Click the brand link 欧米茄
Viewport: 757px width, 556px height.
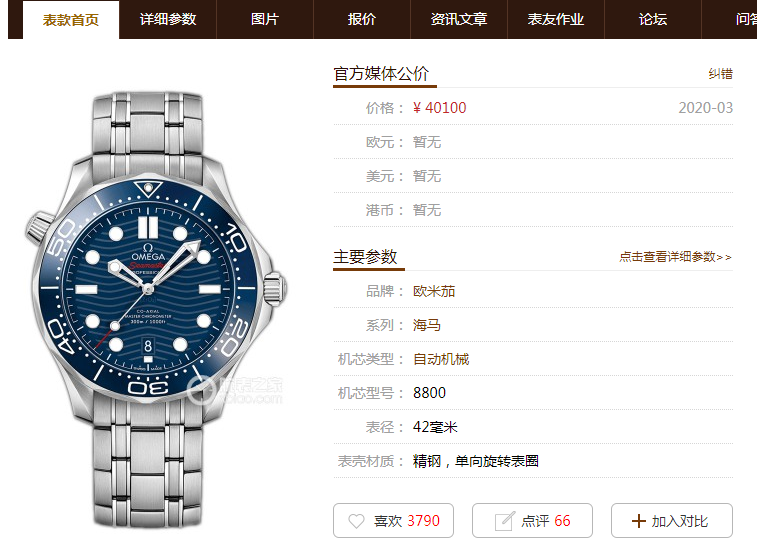(x=434, y=292)
